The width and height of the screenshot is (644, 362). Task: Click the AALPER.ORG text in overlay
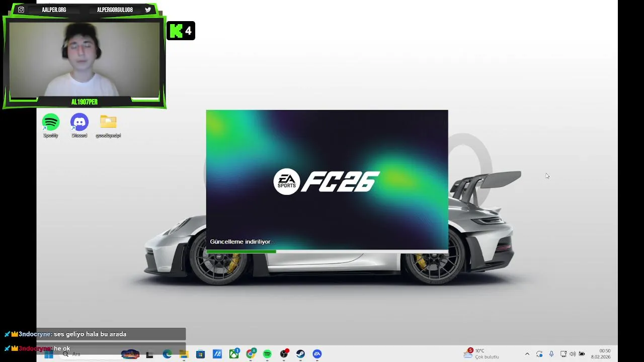point(54,10)
